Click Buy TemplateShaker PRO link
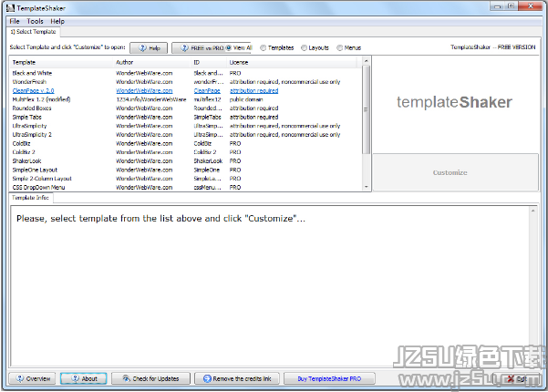The height and width of the screenshot is (392, 548). 329,378
